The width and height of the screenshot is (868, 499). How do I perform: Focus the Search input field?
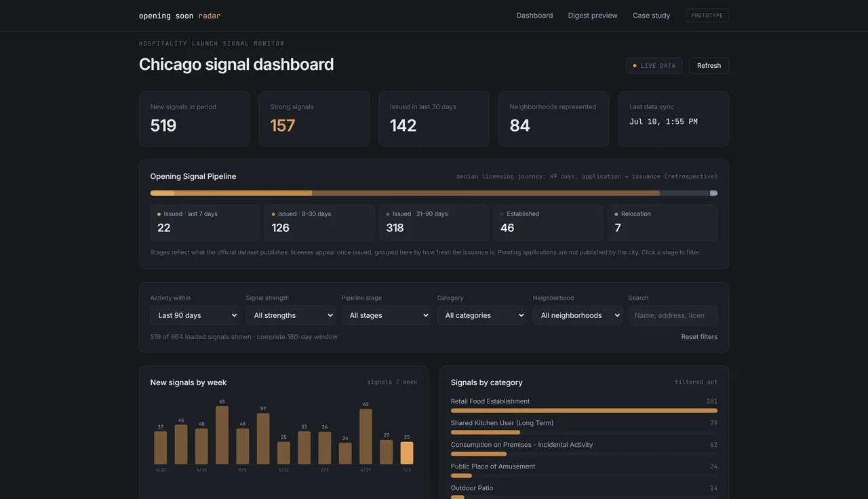[x=673, y=315]
